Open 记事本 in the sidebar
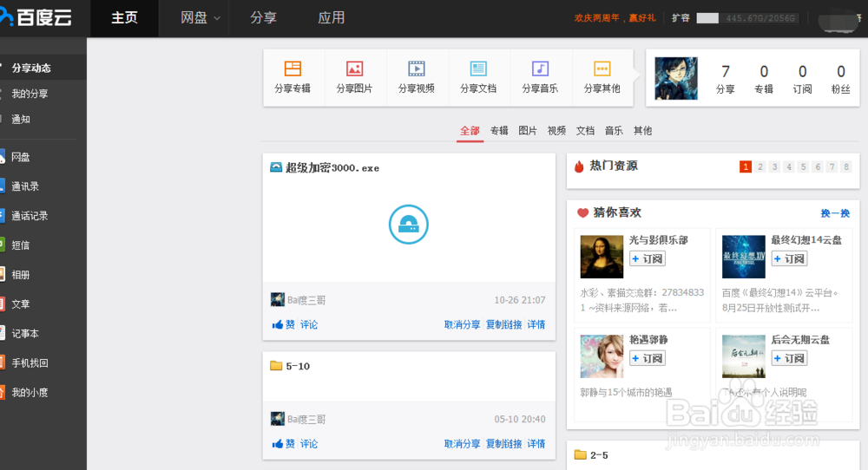Screen dimensions: 868x470 pyautogui.click(x=25, y=334)
